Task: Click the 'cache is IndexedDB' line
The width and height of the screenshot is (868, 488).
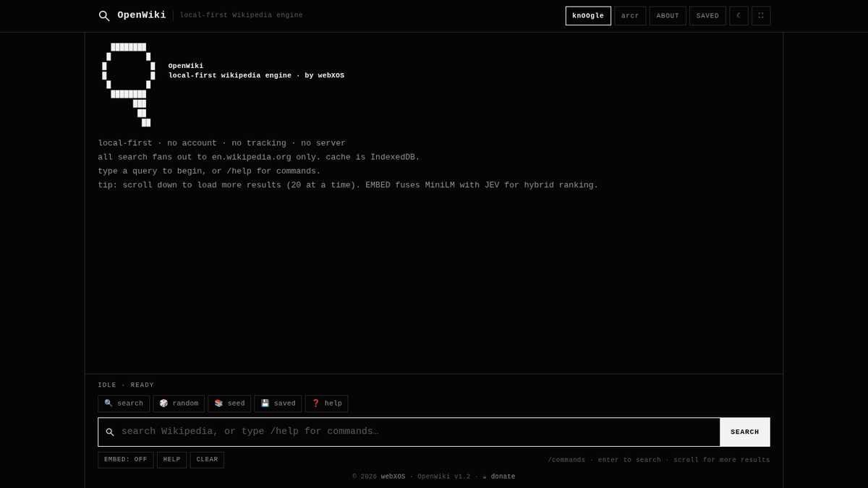Action: (x=259, y=157)
